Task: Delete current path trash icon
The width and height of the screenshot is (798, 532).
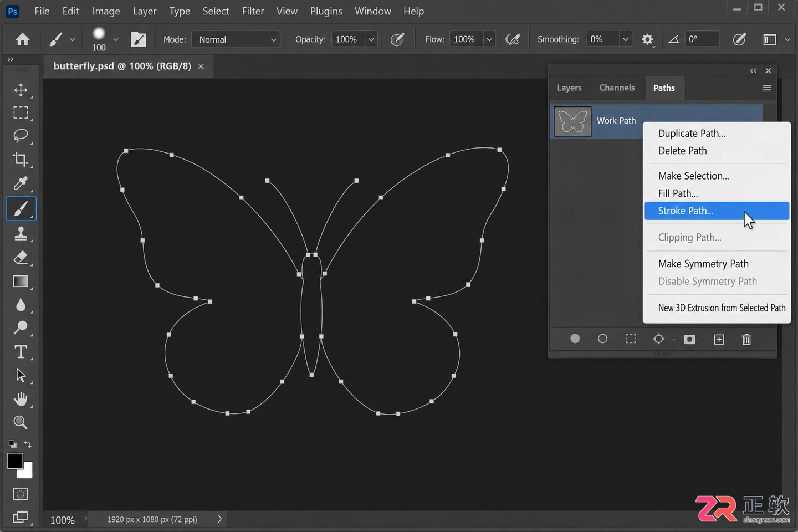Action: pos(746,339)
